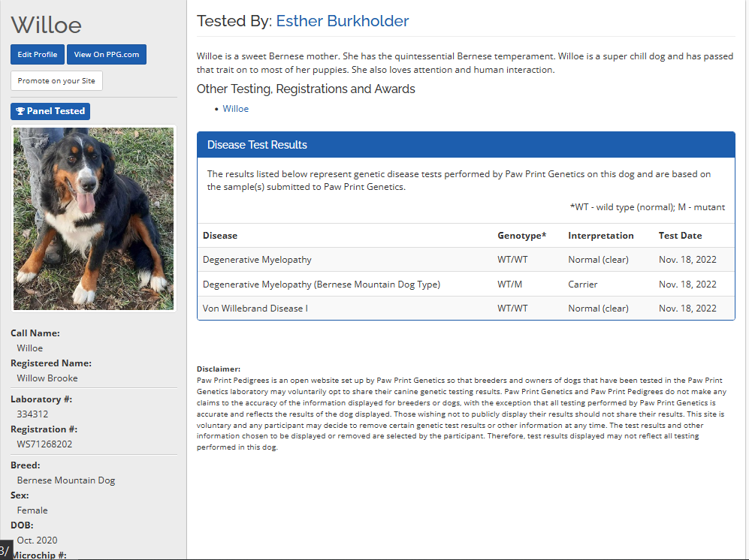Click the Interpretation column header
The image size is (749, 560).
pos(600,236)
